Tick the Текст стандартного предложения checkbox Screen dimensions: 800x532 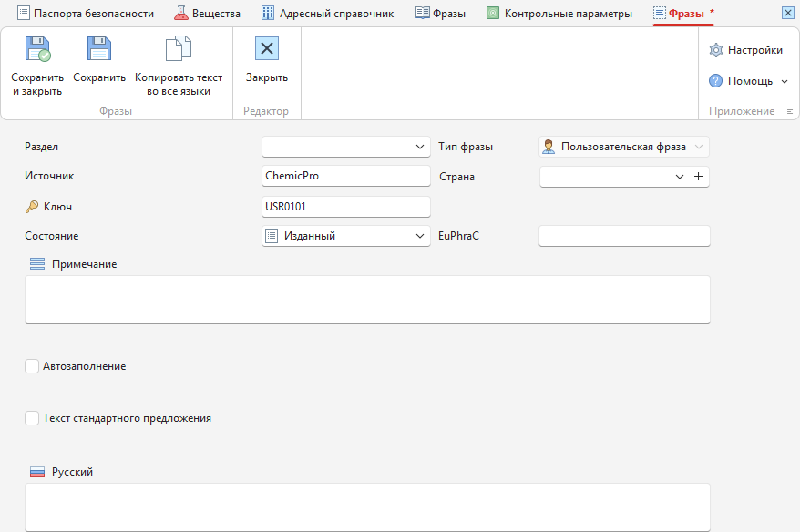click(32, 418)
